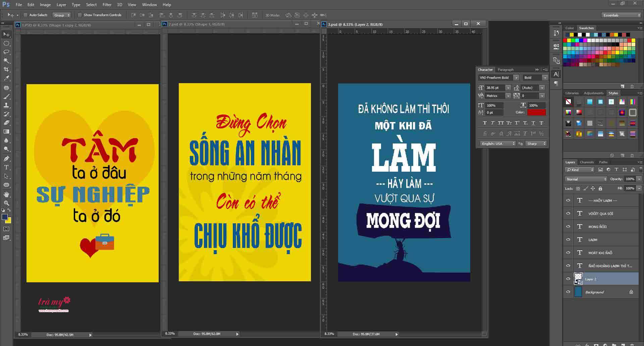Click the lock all layer icon

600,188
